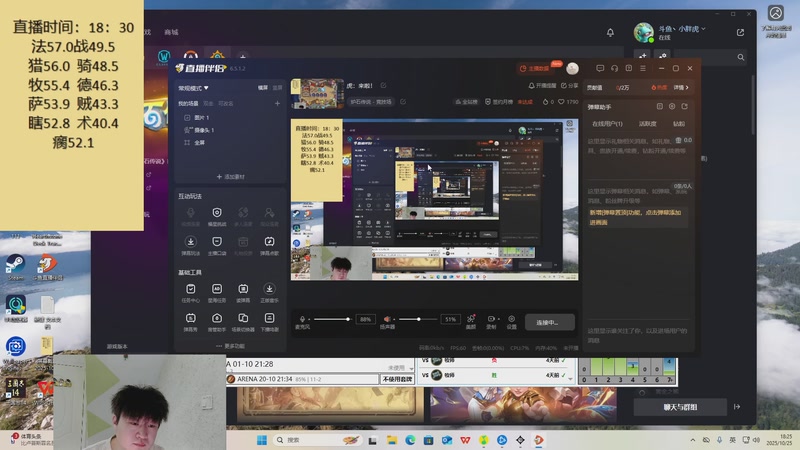Click the 51% speaker volume field
The width and height of the screenshot is (800, 450).
(x=450, y=319)
